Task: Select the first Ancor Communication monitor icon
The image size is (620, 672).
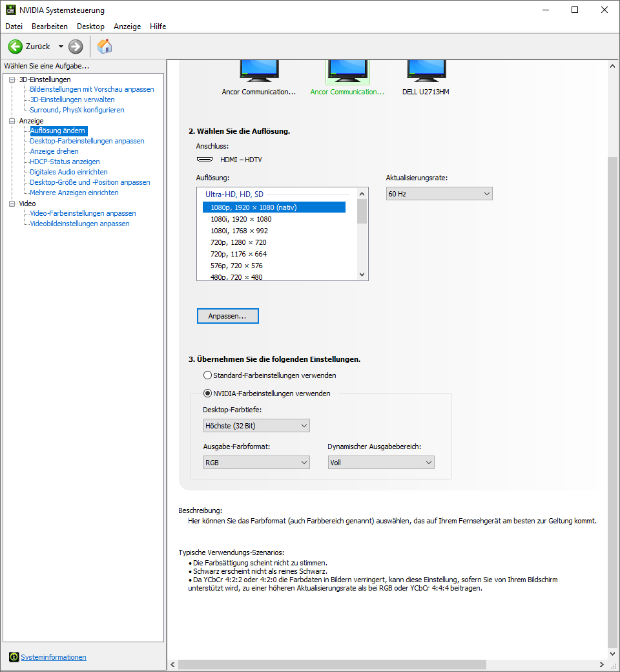Action: tap(259, 71)
